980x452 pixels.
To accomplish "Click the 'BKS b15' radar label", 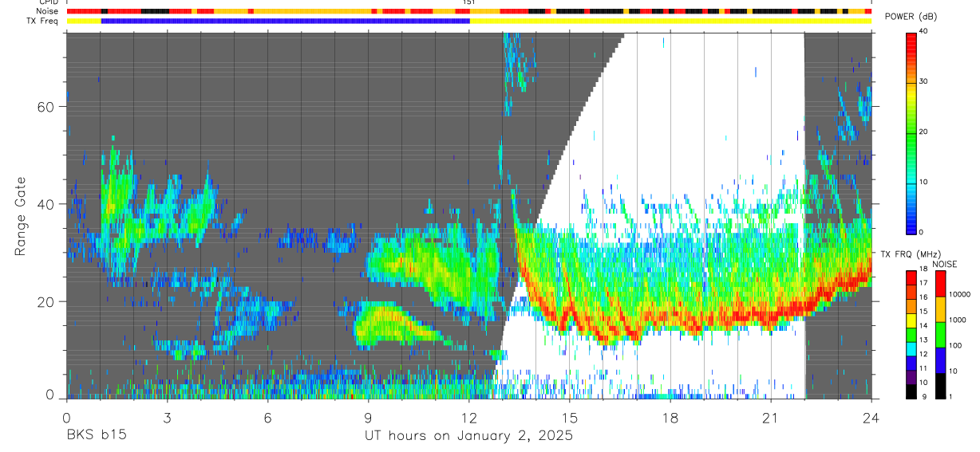I will pyautogui.click(x=96, y=435).
